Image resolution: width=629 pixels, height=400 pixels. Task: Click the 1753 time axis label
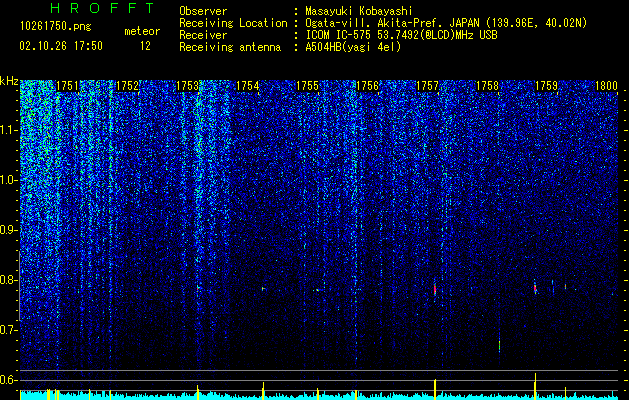coord(187,86)
